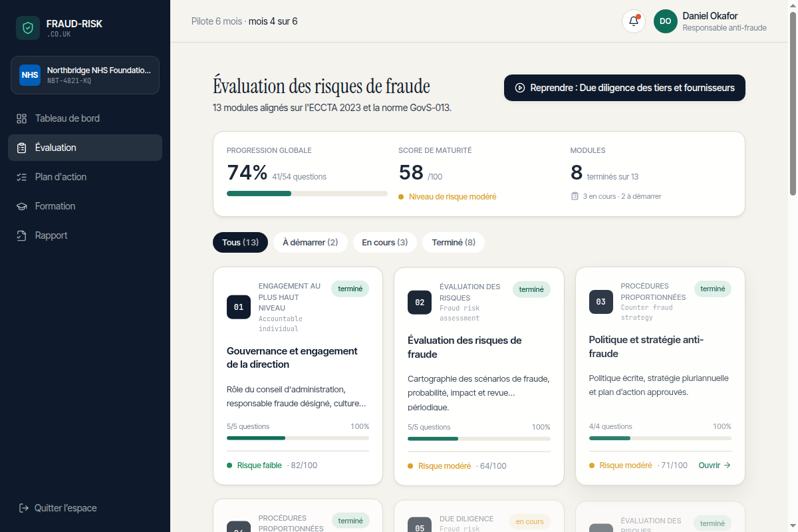
Task: Select Évaluation in the sidebar
Action: [x=85, y=148]
